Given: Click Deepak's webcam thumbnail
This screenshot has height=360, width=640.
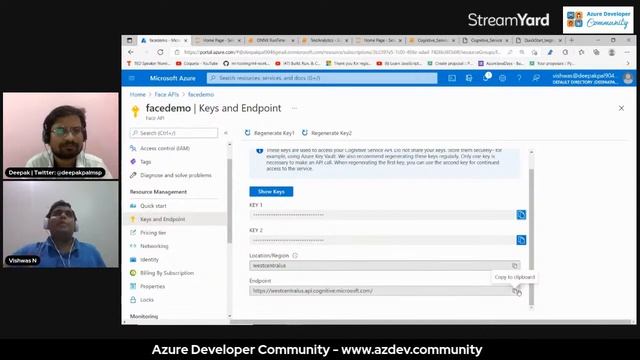Looking at the screenshot, I should (x=61, y=136).
